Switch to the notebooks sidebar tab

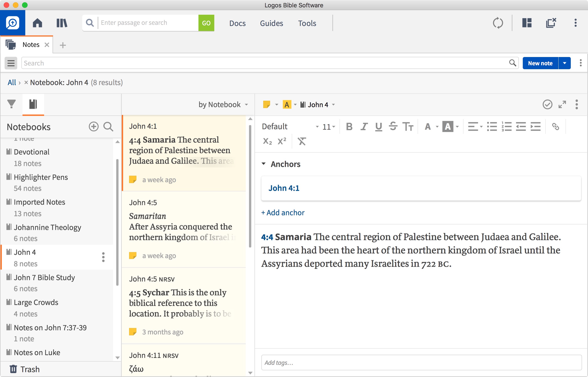click(33, 104)
